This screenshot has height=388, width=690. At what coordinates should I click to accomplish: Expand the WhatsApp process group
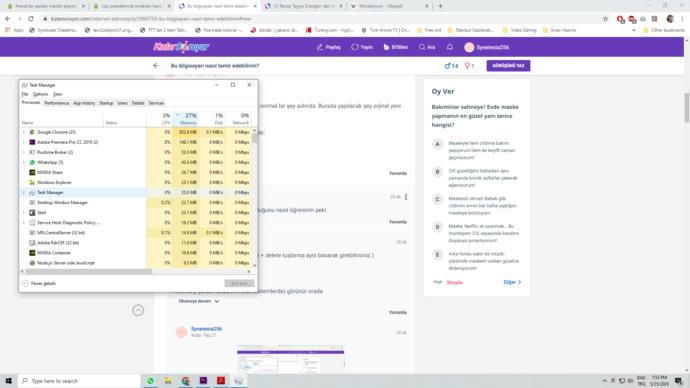click(x=23, y=162)
